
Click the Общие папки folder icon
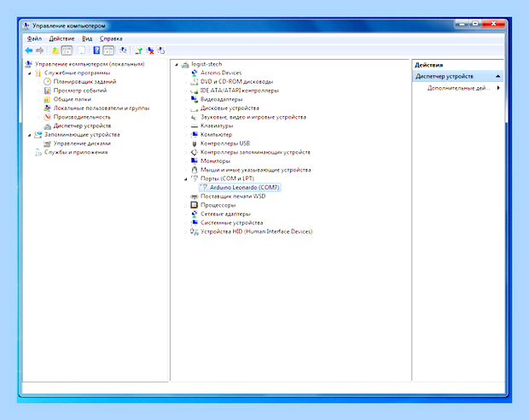coord(47,99)
